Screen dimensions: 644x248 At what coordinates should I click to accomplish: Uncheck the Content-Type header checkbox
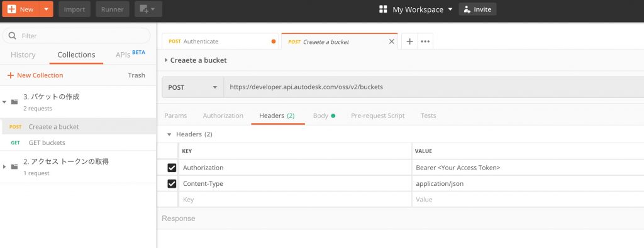pos(172,183)
